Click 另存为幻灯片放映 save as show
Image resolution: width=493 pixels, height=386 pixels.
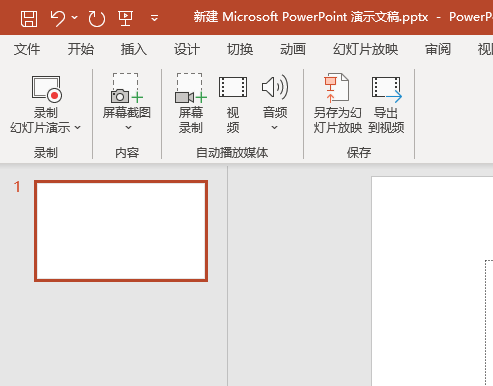tap(338, 104)
